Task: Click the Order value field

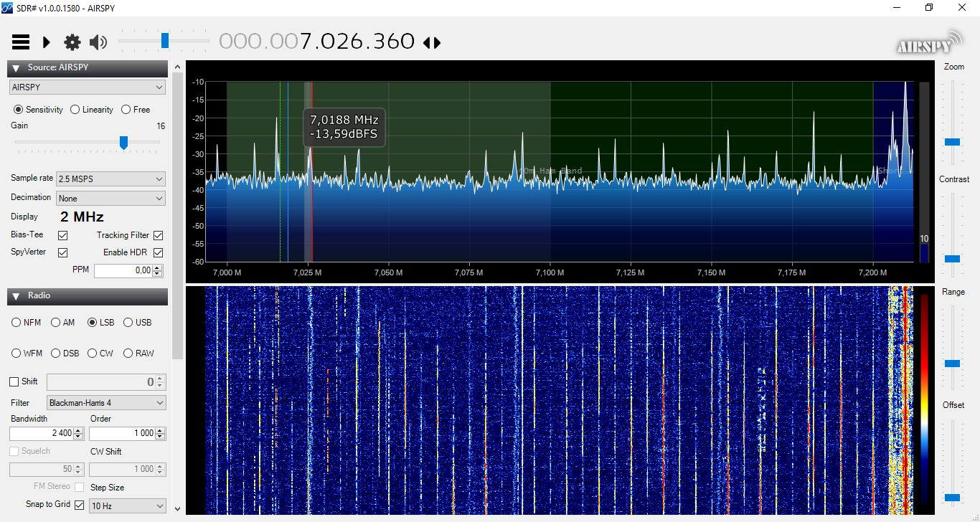Action: tap(121, 433)
